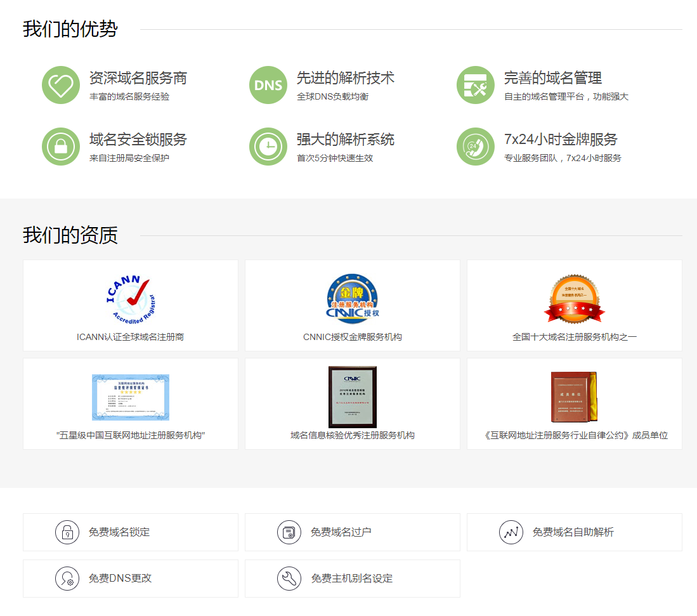Open the ICANN Accredited Registrar logo

131,300
